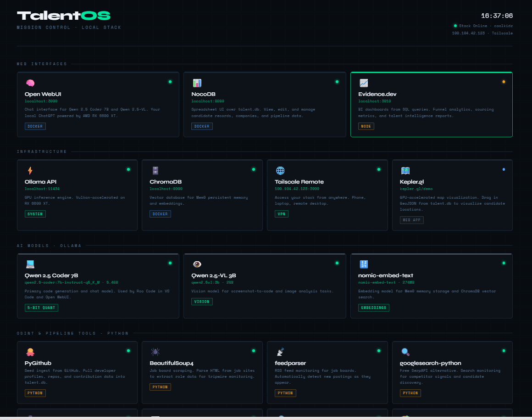The height and width of the screenshot is (420, 532).
Task: Click the Evidence.dev line chart icon
Action: (364, 83)
